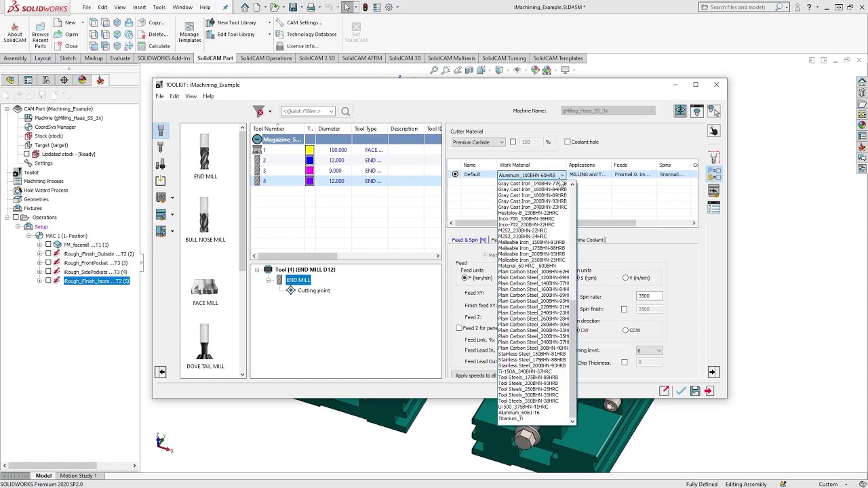The image size is (868, 488).
Task: Collapse the Magazine row
Action: tap(257, 140)
